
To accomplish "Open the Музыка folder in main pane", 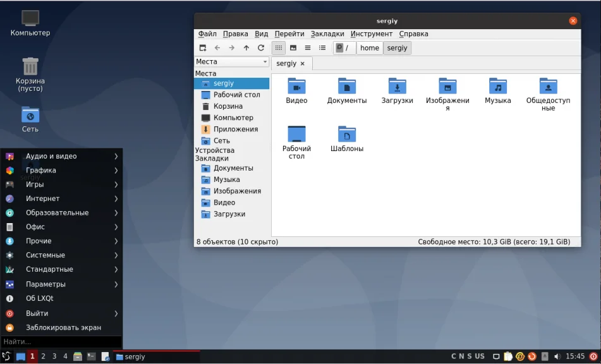I will pos(497,91).
